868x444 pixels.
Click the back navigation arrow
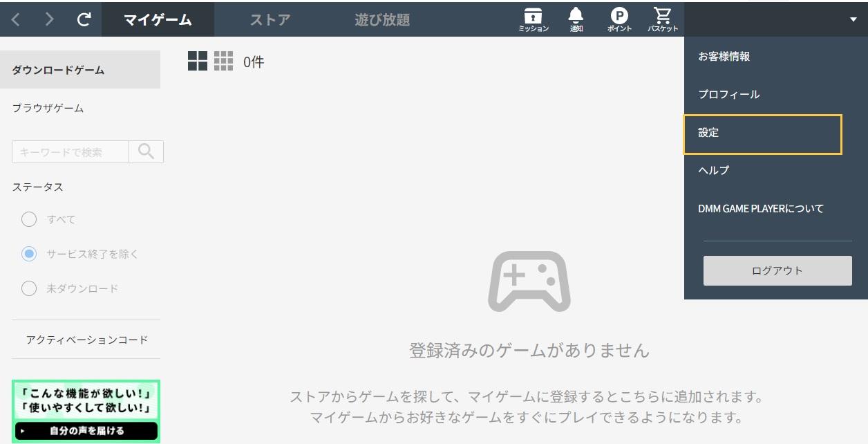pyautogui.click(x=15, y=19)
